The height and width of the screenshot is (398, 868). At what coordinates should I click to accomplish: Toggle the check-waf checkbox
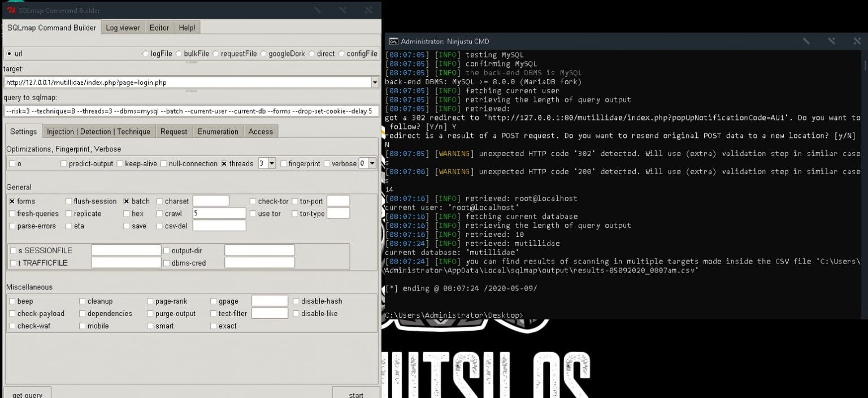tap(12, 326)
